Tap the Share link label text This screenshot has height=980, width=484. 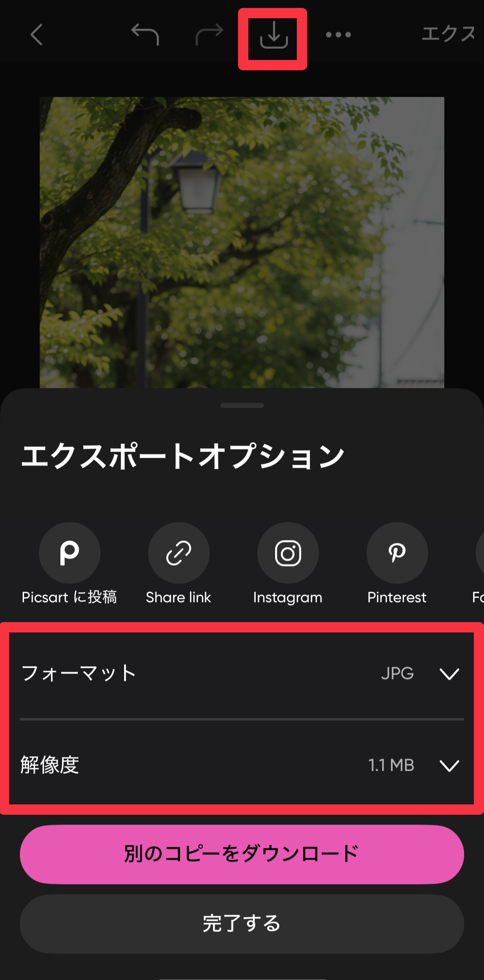pyautogui.click(x=179, y=597)
